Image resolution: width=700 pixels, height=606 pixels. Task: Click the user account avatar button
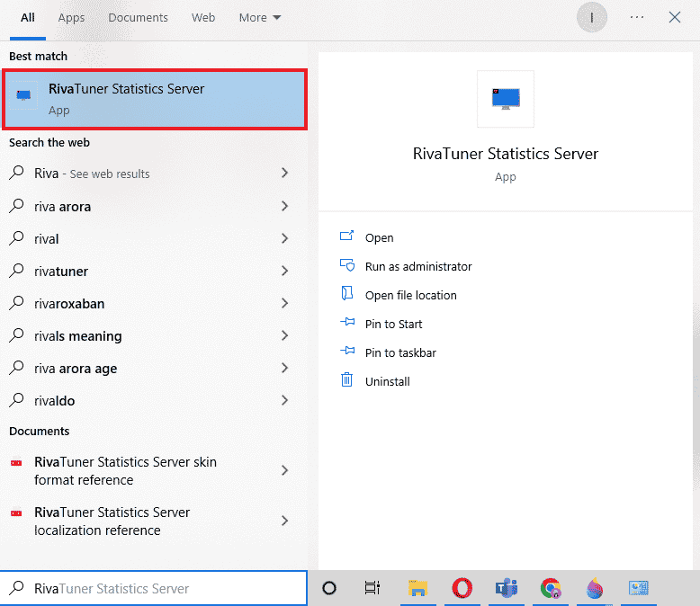591,17
